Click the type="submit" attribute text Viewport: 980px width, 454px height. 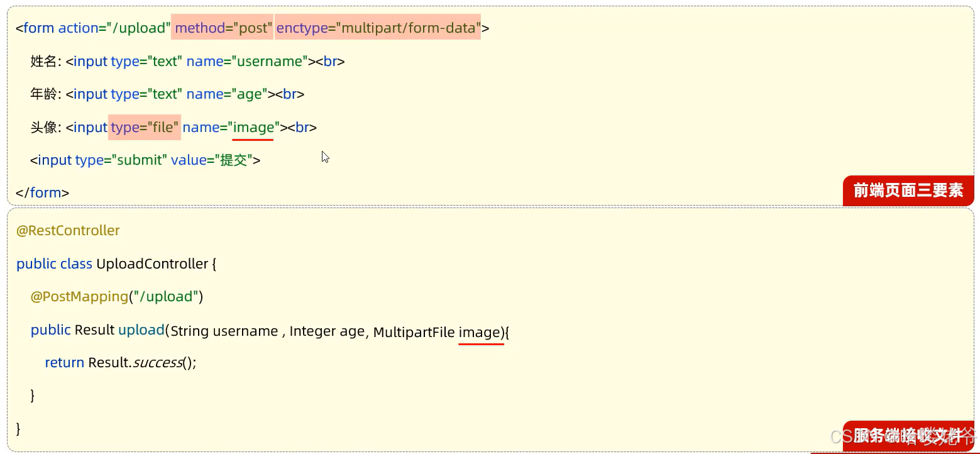coord(121,160)
